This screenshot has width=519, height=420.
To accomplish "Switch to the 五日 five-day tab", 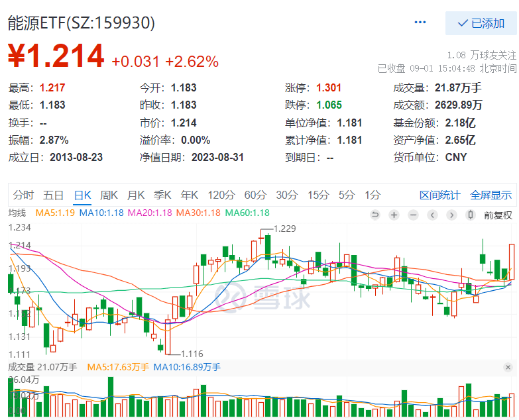I will pos(53,195).
